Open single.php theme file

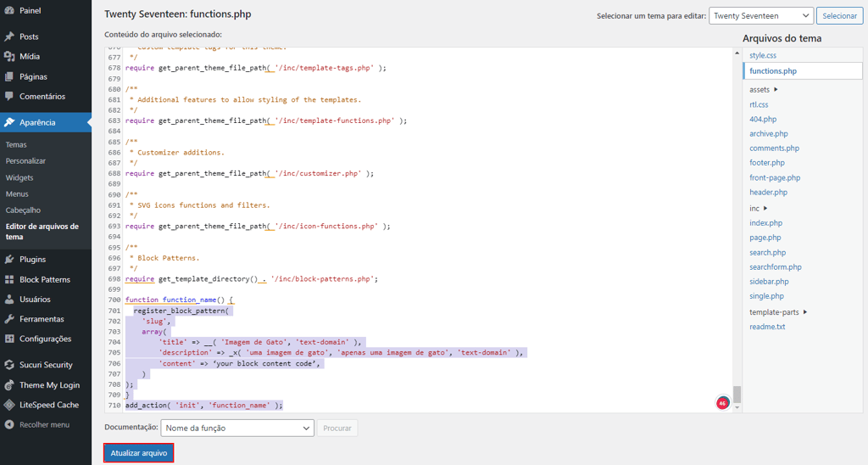tap(766, 296)
